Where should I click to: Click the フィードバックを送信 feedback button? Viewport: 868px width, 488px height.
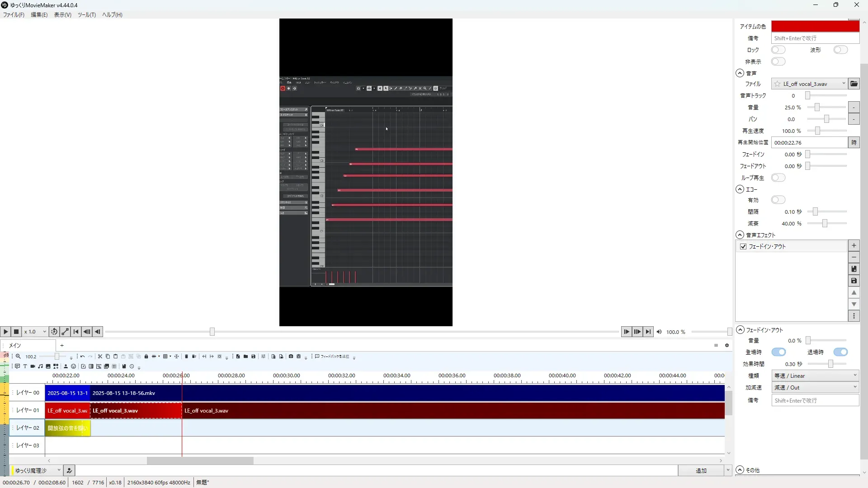pos(332,357)
